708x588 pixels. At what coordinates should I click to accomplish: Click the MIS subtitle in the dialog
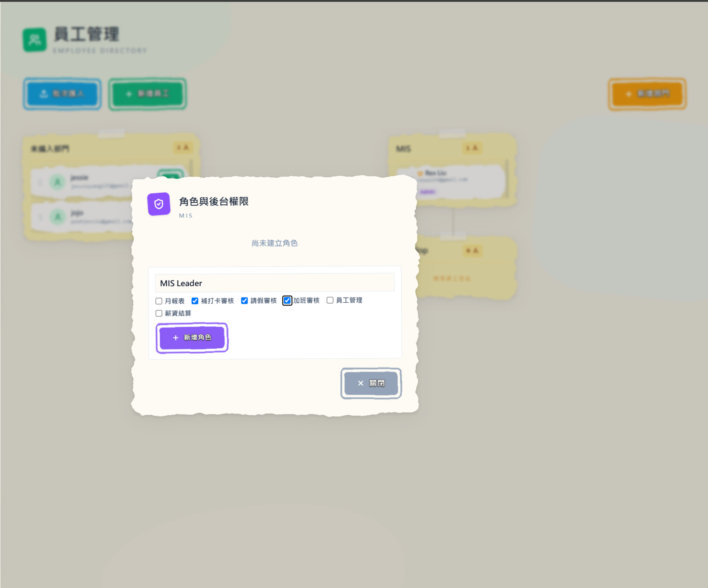coord(186,216)
